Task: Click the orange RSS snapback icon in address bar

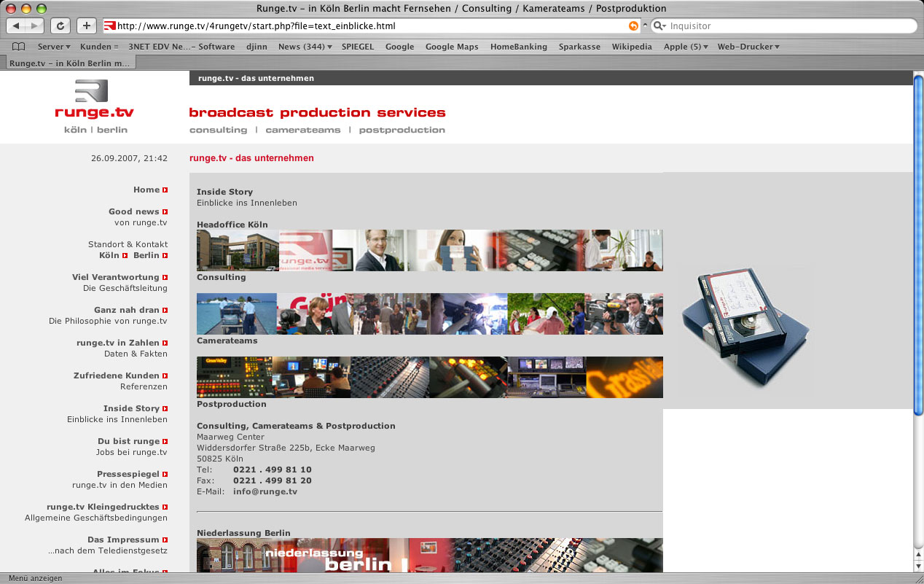Action: coord(633,26)
